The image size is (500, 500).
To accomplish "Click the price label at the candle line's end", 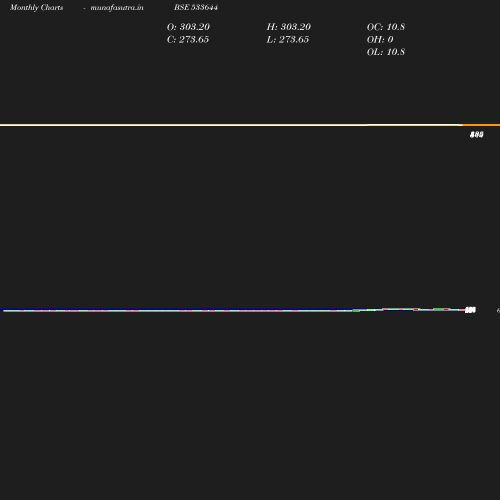I will (x=470, y=310).
